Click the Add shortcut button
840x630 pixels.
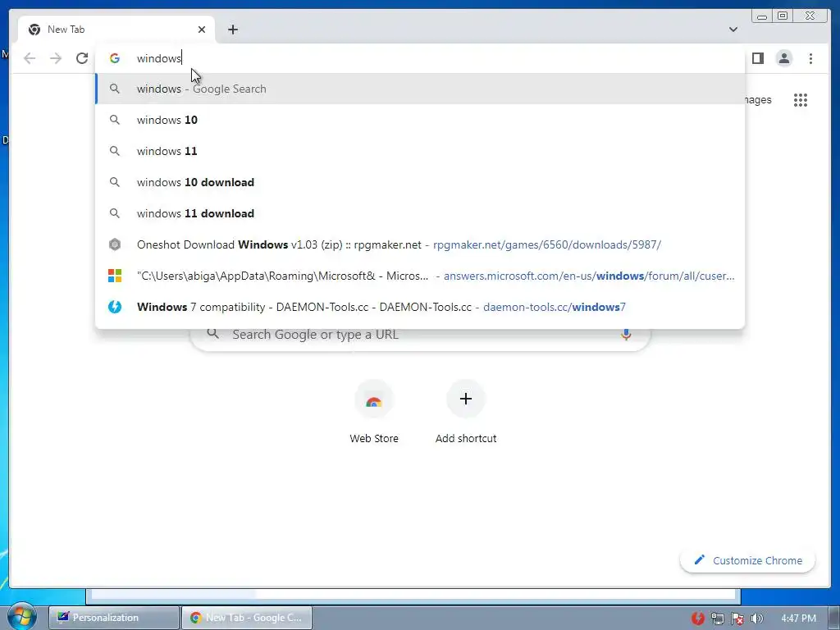coord(466,412)
